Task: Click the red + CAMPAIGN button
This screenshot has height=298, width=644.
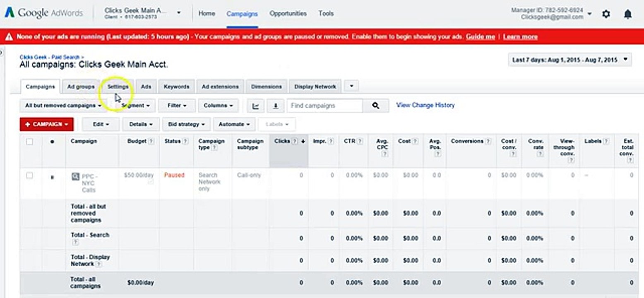Action: (x=46, y=124)
